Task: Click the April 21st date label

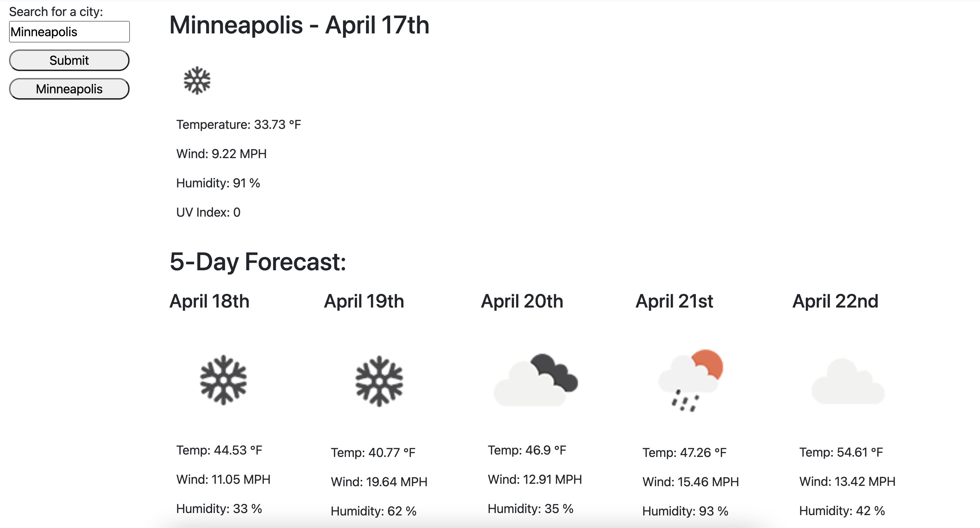Action: [675, 301]
